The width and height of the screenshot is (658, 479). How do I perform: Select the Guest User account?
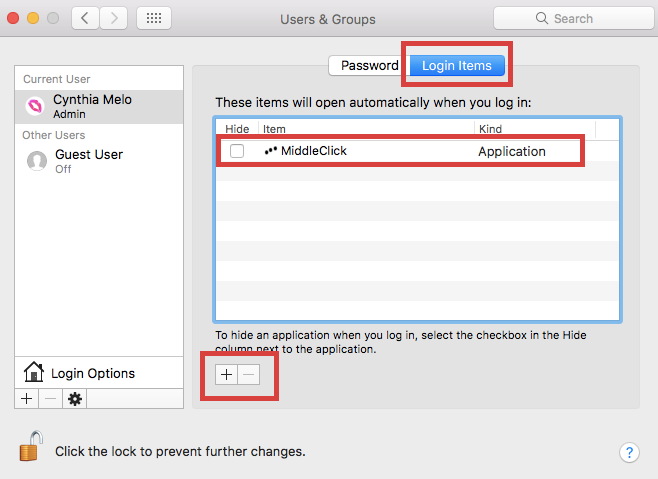[99, 161]
